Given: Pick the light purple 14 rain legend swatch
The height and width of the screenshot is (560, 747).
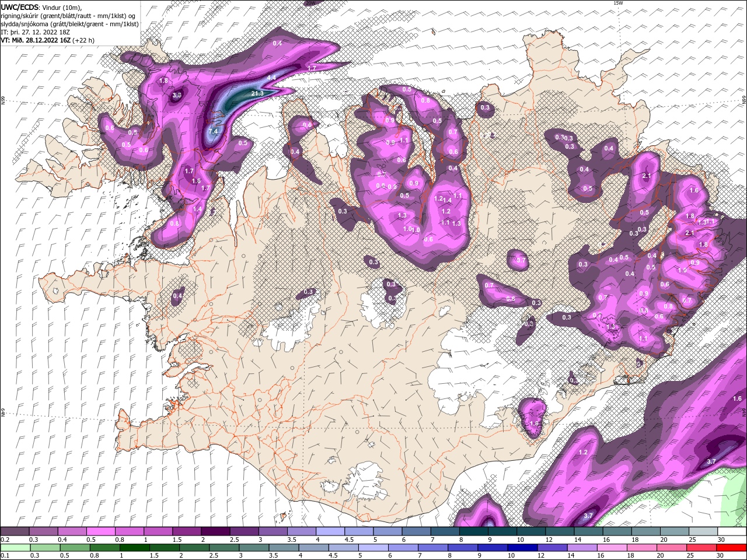Looking at the screenshot, I should point(582,548).
